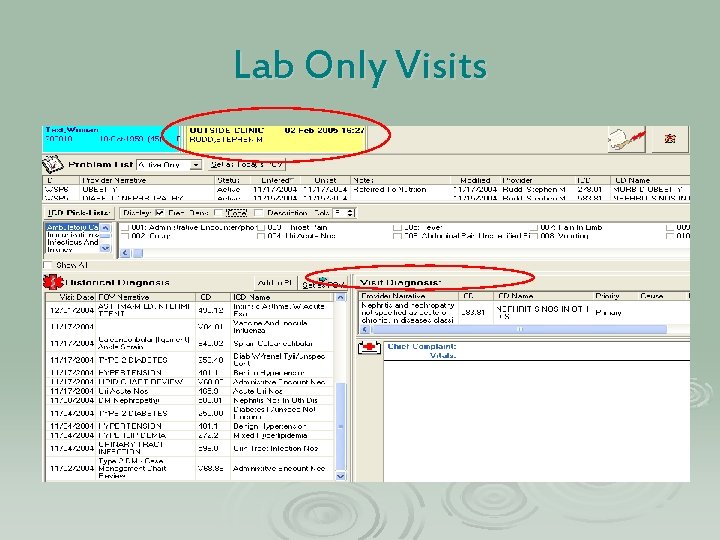Click the Set as POV button
Image resolution: width=720 pixels, height=540 pixels.
(x=323, y=284)
